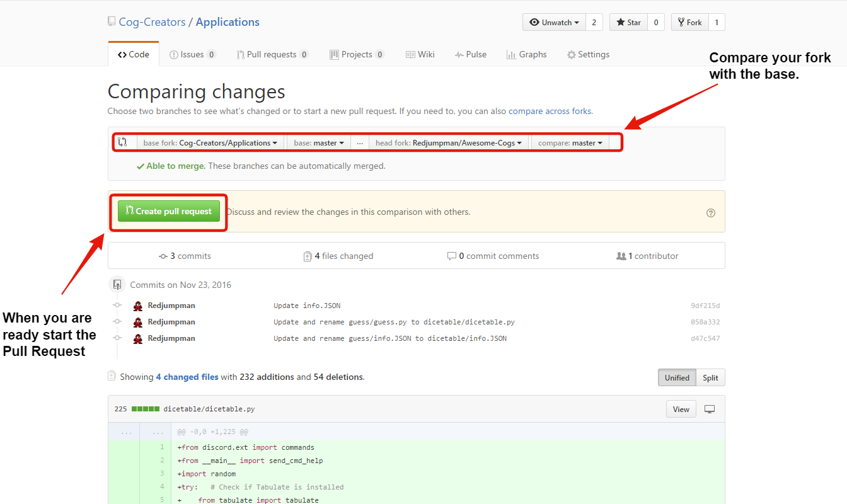Click the watchers count 2
Image resolution: width=847 pixels, height=504 pixels.
click(594, 22)
